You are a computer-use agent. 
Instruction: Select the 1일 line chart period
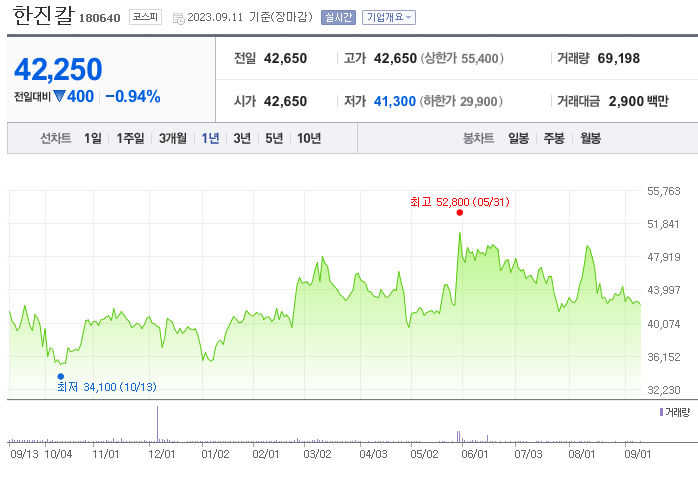pos(93,138)
